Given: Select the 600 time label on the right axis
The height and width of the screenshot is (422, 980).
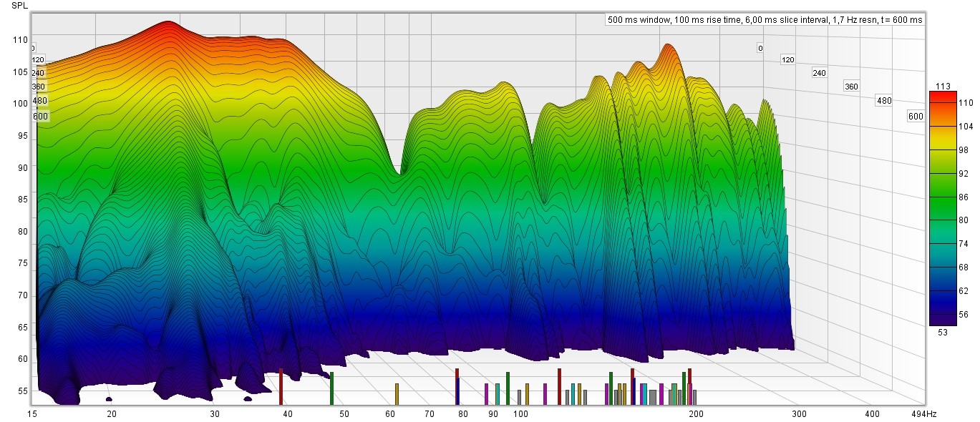Looking at the screenshot, I should (916, 117).
